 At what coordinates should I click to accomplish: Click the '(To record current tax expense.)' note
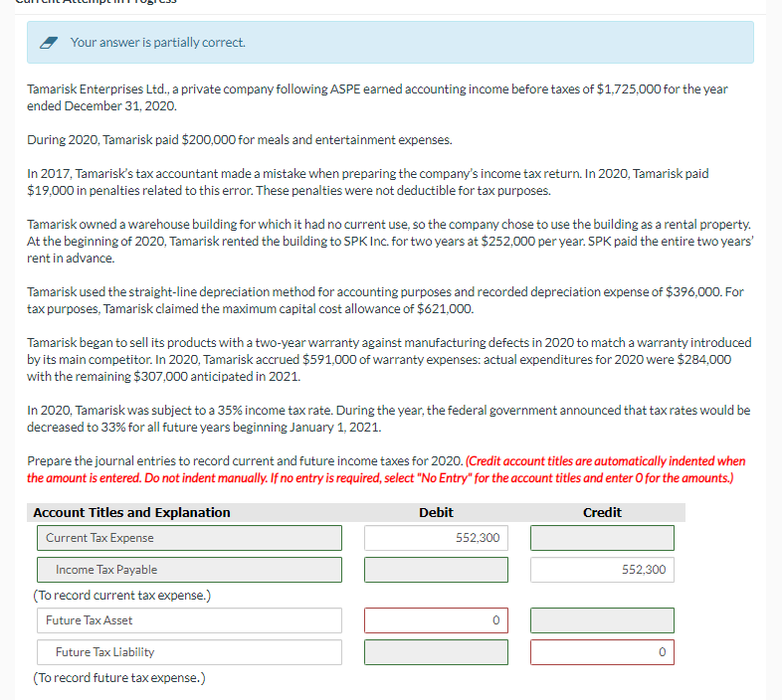click(122, 596)
